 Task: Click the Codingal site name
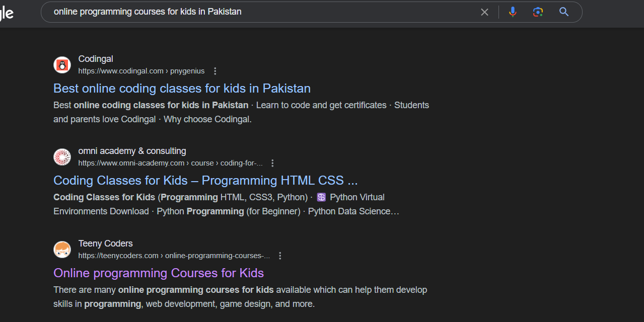pos(96,59)
